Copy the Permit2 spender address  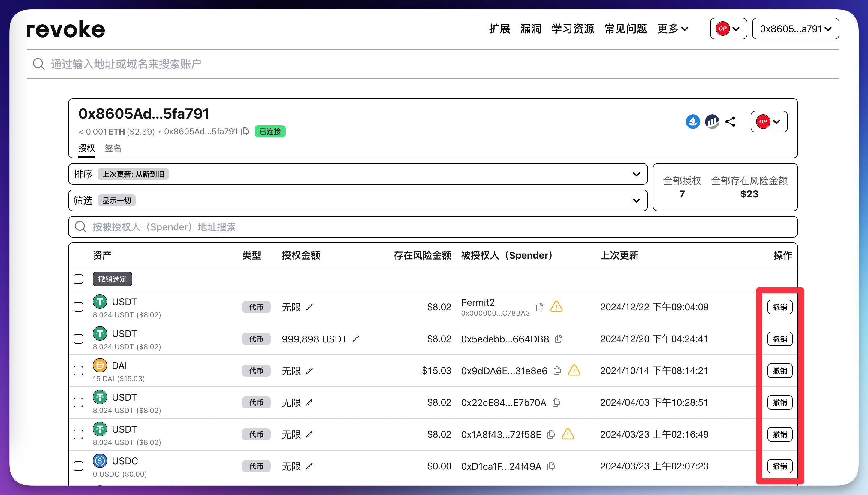[x=539, y=307]
